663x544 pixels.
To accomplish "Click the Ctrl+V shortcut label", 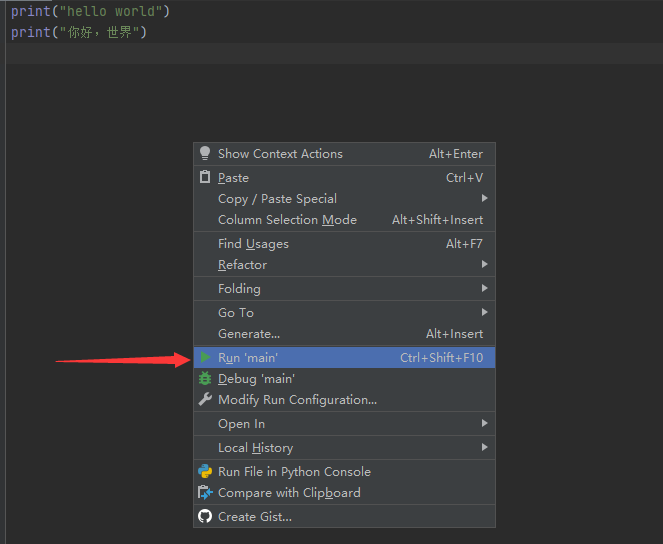I will click(x=464, y=178).
